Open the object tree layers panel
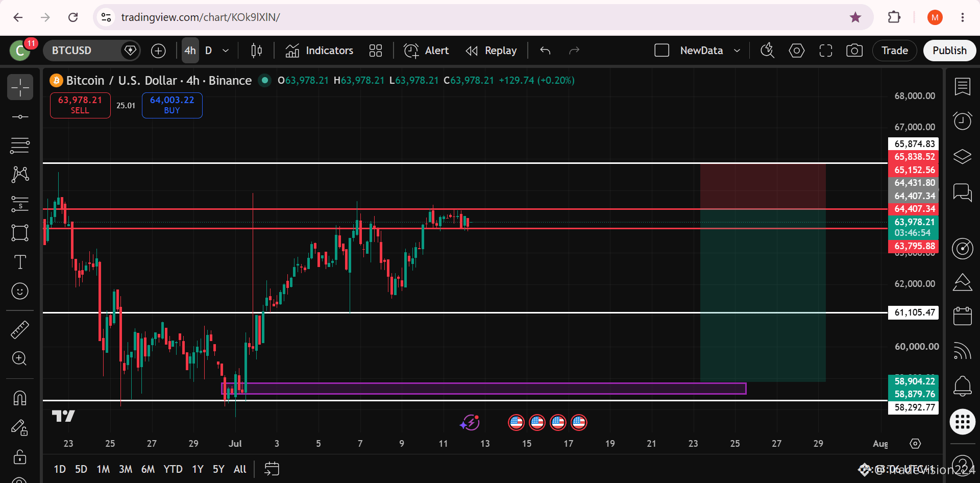This screenshot has height=483, width=980. pos(963,156)
